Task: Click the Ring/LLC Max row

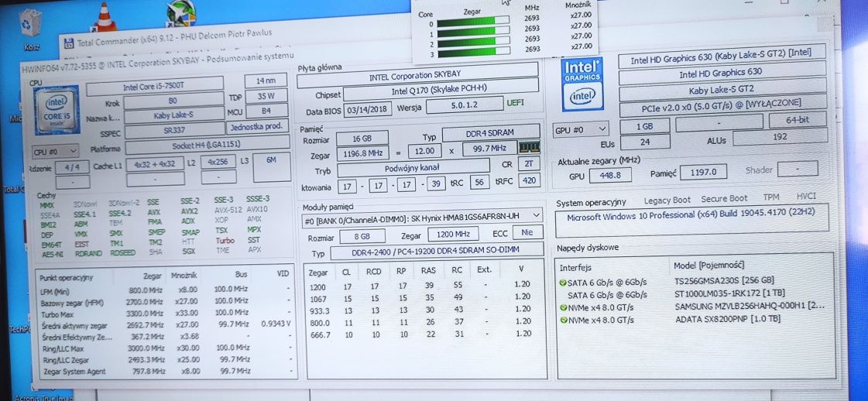Action: [164, 348]
